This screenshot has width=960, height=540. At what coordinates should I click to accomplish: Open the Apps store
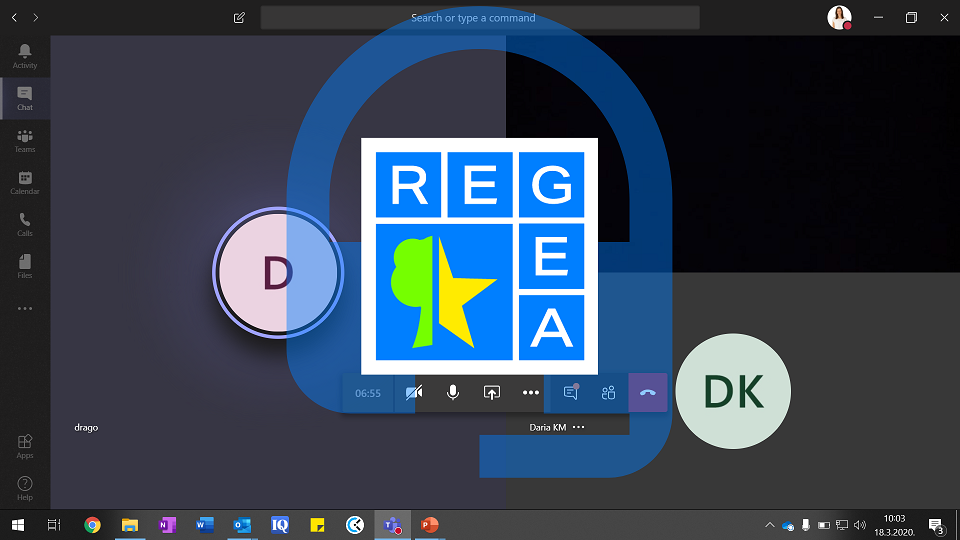(x=24, y=446)
